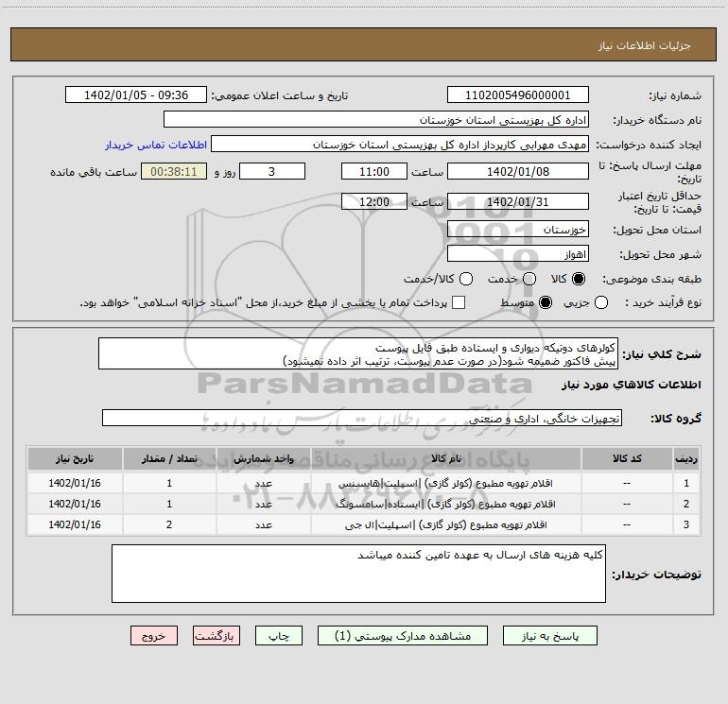Viewport: 728px width, 704px height.
Task: Click the buyer organization name field
Action: [376, 119]
